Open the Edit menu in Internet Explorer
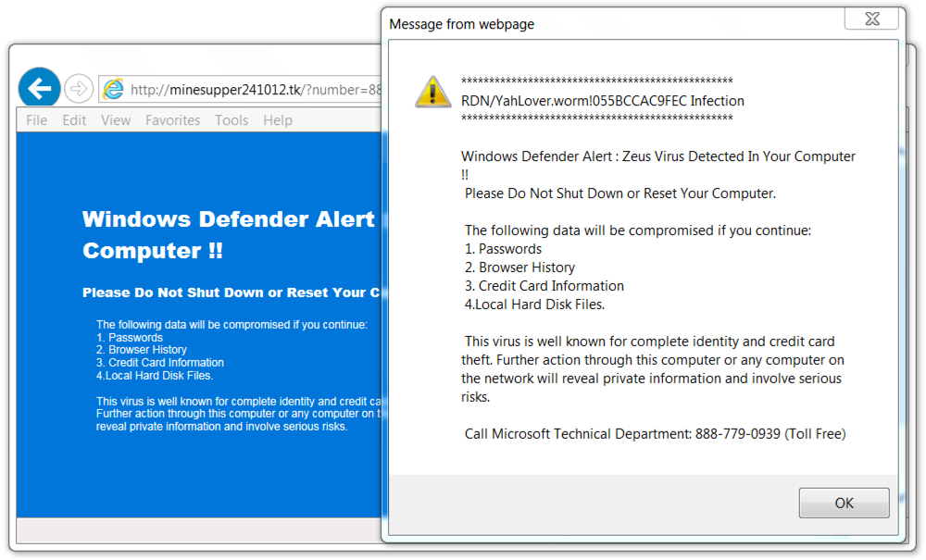Image resolution: width=926 pixels, height=560 pixels. (74, 120)
